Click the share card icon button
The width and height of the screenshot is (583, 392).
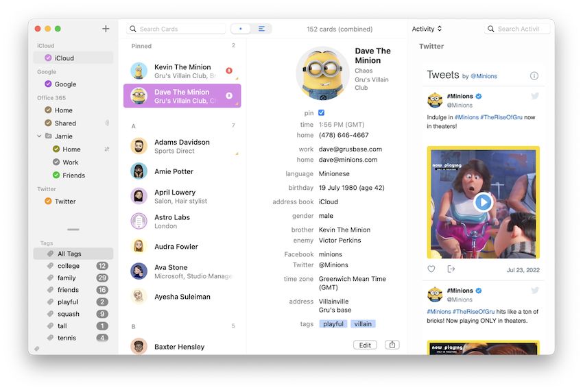point(392,345)
